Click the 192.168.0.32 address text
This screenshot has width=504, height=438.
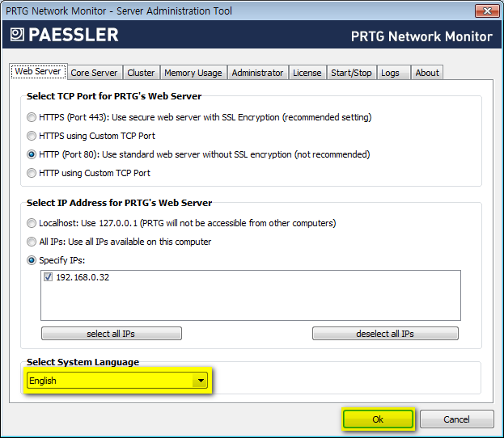83,277
